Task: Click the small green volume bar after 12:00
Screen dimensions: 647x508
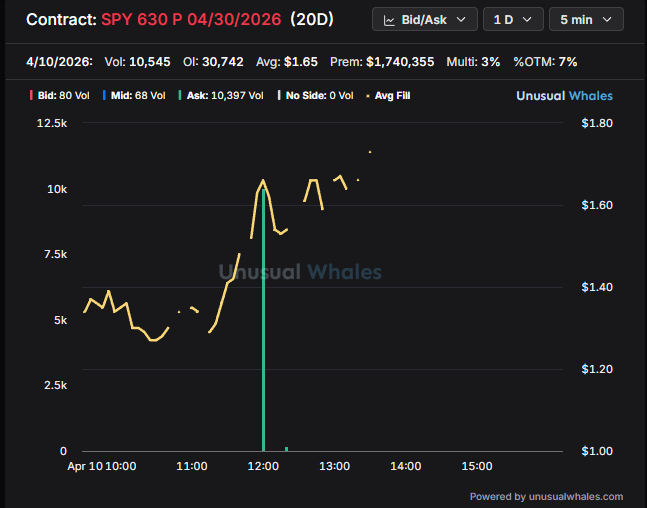Action: click(x=286, y=449)
